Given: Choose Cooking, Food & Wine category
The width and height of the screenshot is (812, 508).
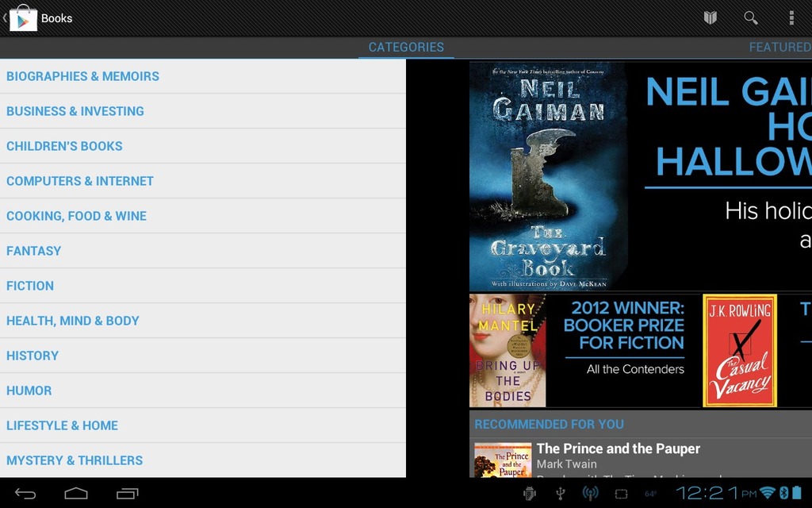Looking at the screenshot, I should (203, 216).
